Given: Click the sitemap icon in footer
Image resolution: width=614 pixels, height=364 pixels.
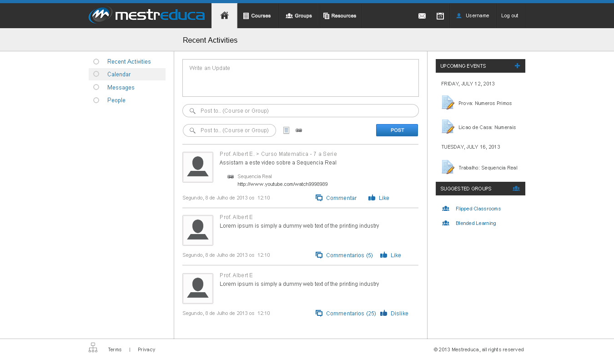Looking at the screenshot, I should (x=93, y=348).
